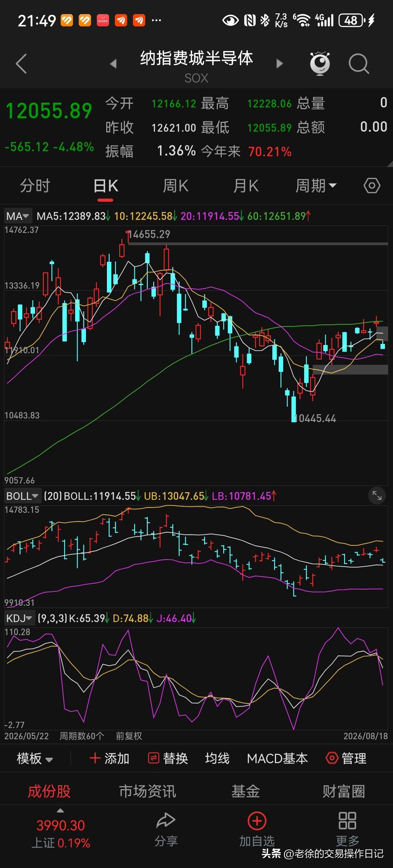Open the robot assistant icon
This screenshot has width=393, height=868.
coord(320,64)
